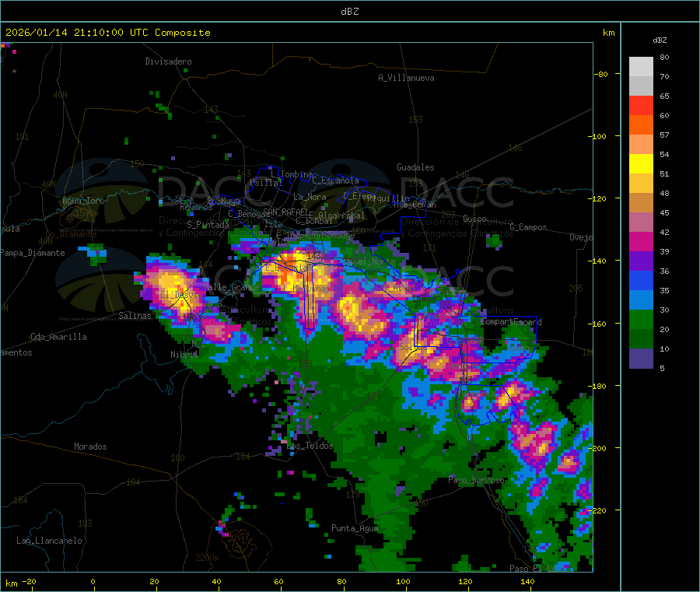Viewport: 700px width, 592px height.
Task: Select the dark green 10–20 dBZ swatch
Action: (641, 339)
